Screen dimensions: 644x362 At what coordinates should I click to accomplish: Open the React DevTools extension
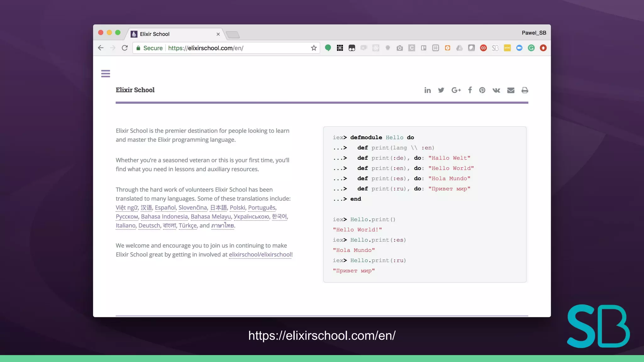[376, 48]
